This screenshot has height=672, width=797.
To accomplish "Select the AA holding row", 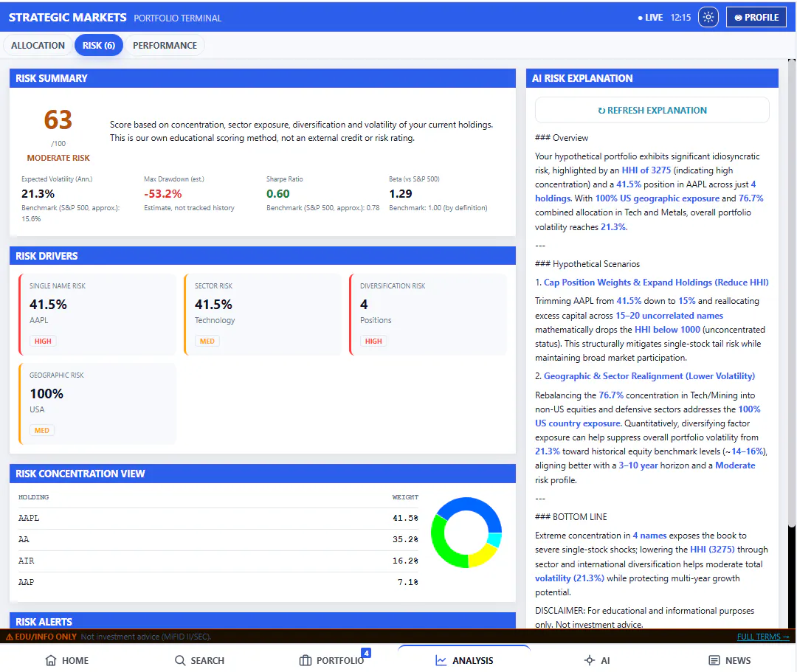I will pos(218,539).
